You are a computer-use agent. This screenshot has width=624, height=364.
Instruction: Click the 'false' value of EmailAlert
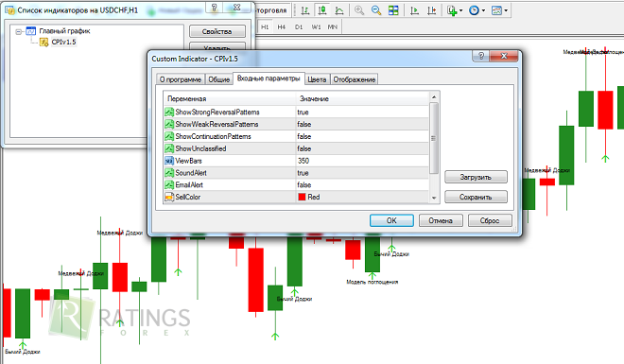click(x=304, y=185)
